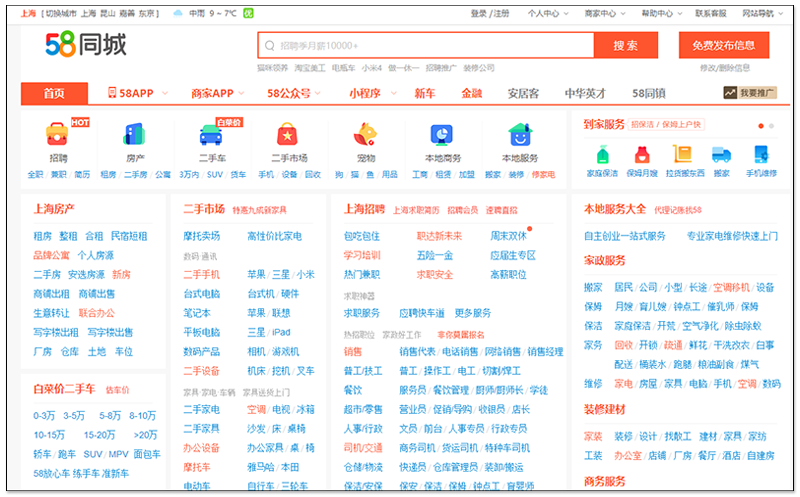Click the 我要推广 chart icon
The width and height of the screenshot is (800, 497).
[730, 92]
